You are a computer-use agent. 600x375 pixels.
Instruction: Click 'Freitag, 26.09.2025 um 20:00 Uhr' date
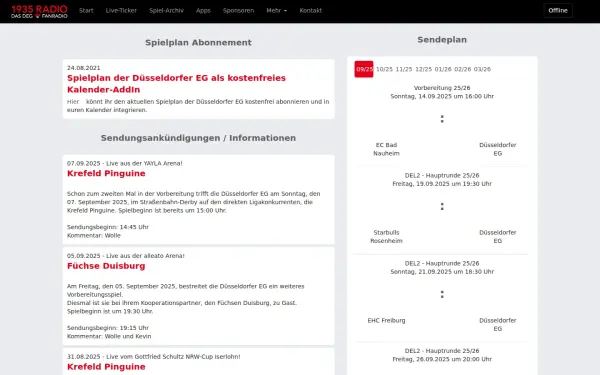click(x=442, y=359)
